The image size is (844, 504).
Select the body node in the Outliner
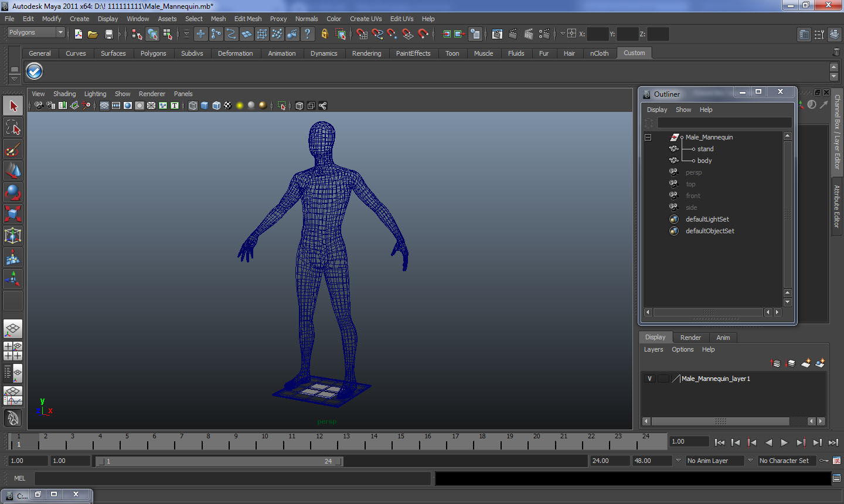(705, 161)
